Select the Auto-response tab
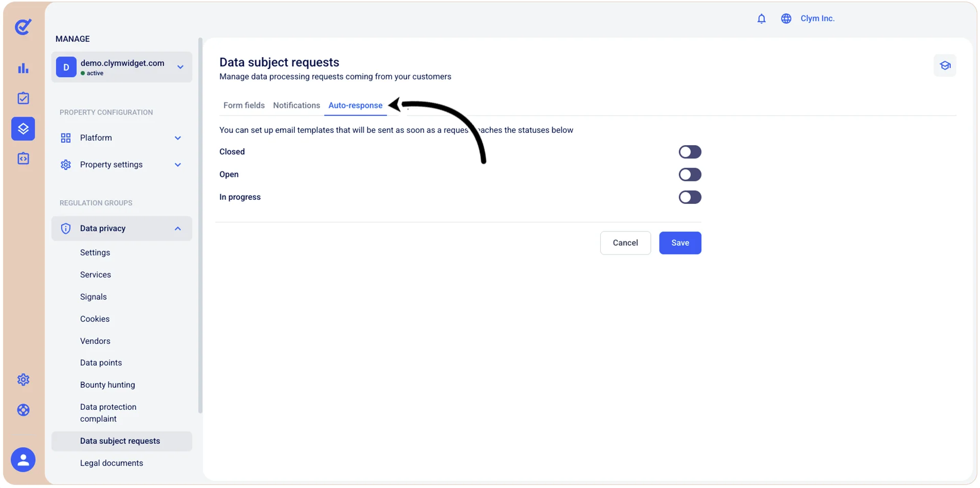This screenshot has width=980, height=488. click(x=355, y=105)
